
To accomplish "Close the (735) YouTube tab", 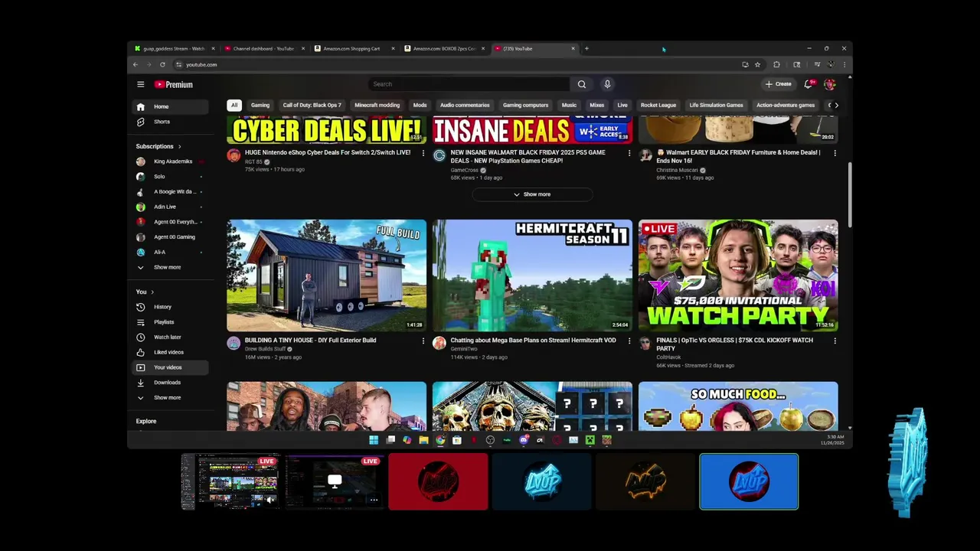I will pyautogui.click(x=573, y=48).
